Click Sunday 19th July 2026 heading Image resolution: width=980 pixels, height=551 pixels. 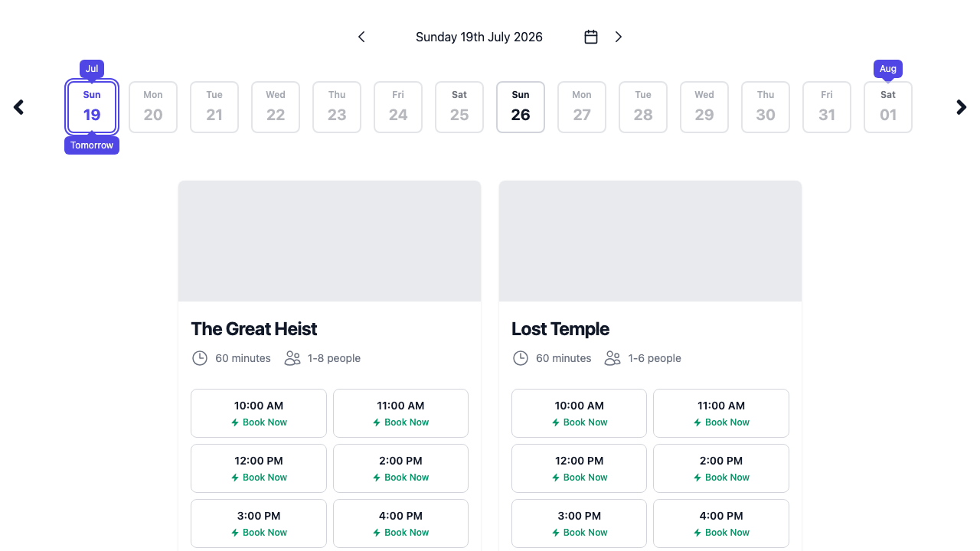479,37
